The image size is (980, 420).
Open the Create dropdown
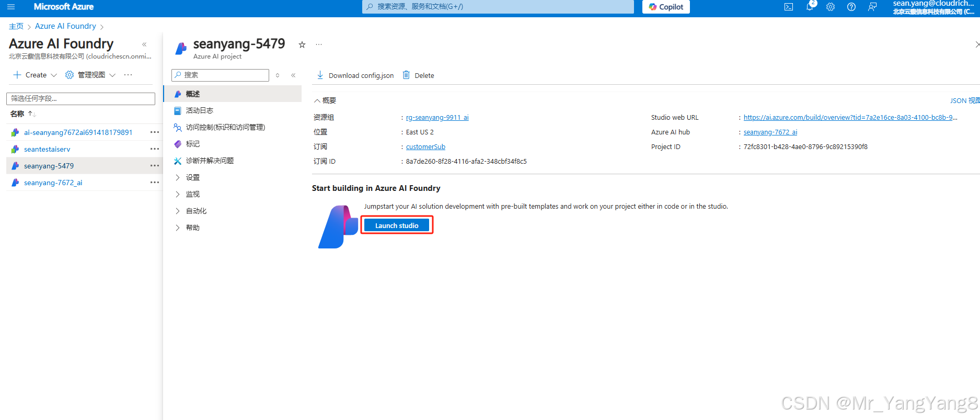tap(34, 75)
